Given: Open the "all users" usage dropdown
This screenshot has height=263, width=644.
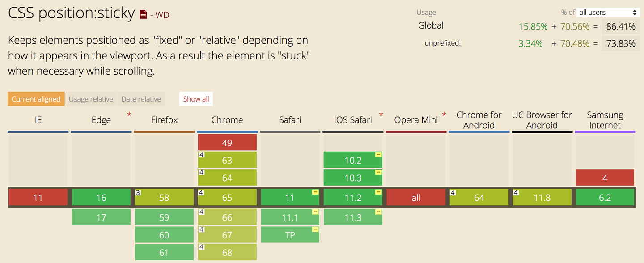Looking at the screenshot, I should click(608, 13).
